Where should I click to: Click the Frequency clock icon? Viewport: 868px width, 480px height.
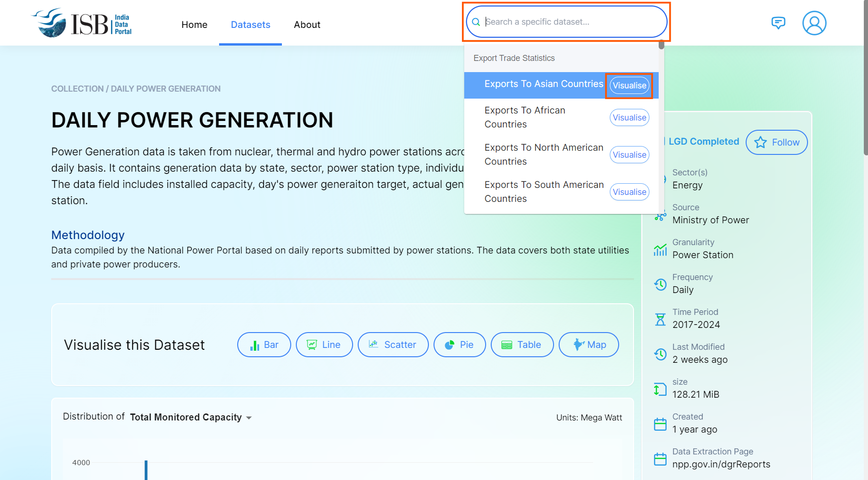[x=660, y=284]
